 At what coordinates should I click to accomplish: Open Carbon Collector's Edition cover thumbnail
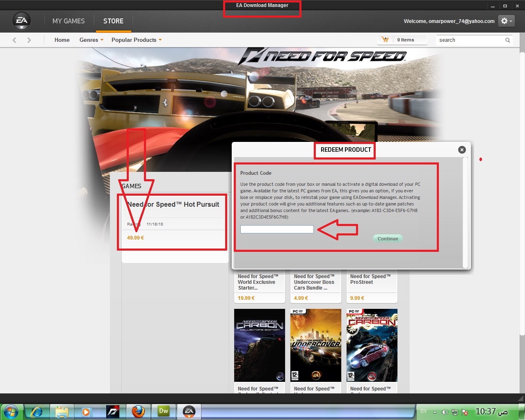(260, 345)
